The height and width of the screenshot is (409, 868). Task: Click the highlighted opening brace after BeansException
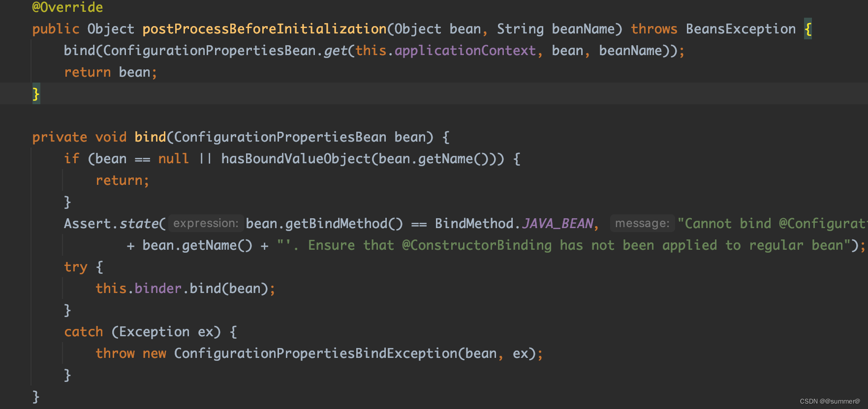pyautogui.click(x=807, y=29)
